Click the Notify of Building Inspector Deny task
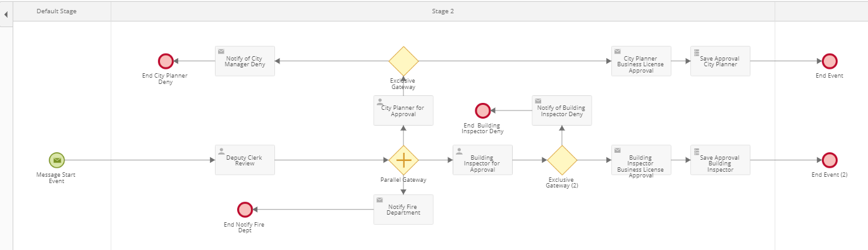The height and width of the screenshot is (250, 868). click(562, 110)
